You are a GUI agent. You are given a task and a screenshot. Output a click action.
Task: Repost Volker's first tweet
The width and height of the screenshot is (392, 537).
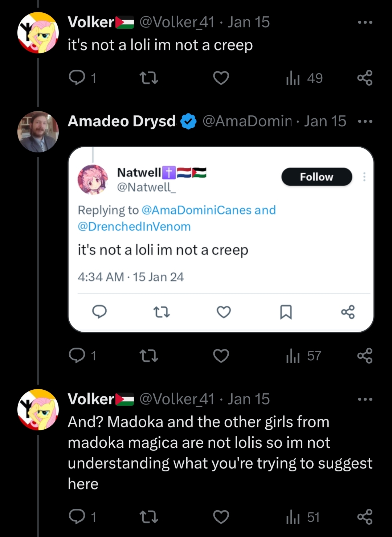point(149,78)
